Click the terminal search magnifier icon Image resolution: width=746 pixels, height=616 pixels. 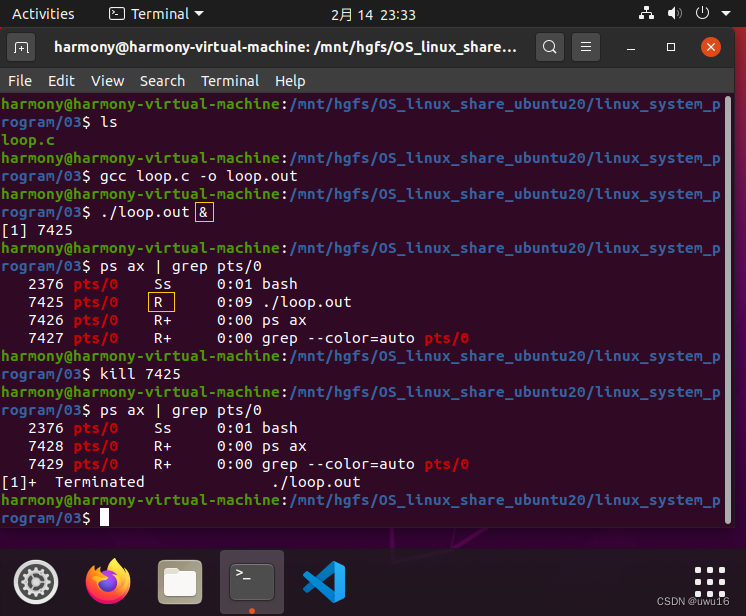point(550,47)
